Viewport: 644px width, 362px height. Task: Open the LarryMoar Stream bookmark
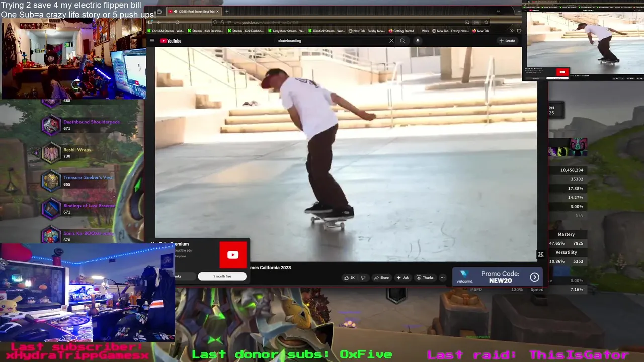(x=285, y=31)
